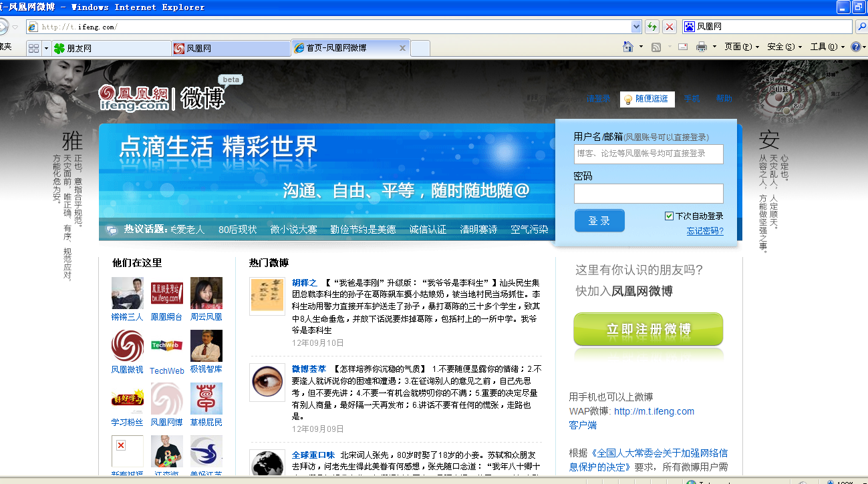Click the TechWeb logo avatar
This screenshot has width=868, height=484.
point(166,346)
